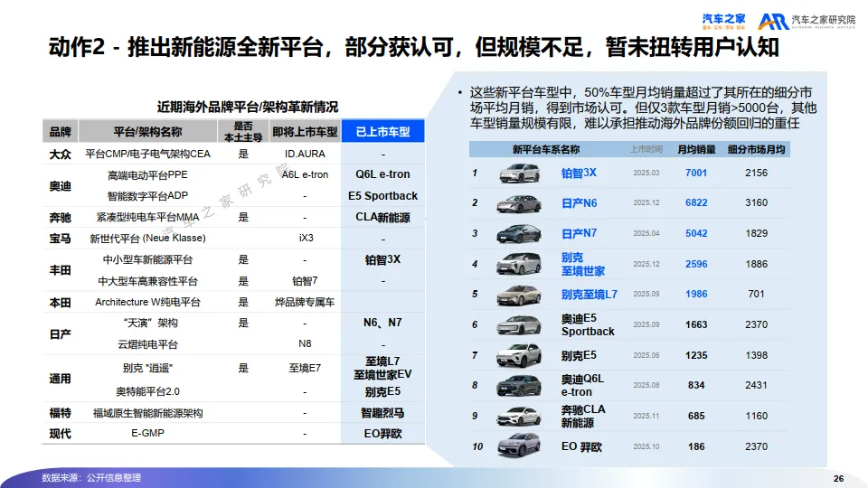Click the monthly sales value 7001
Viewport: 868px width, 488px height.
pos(696,173)
